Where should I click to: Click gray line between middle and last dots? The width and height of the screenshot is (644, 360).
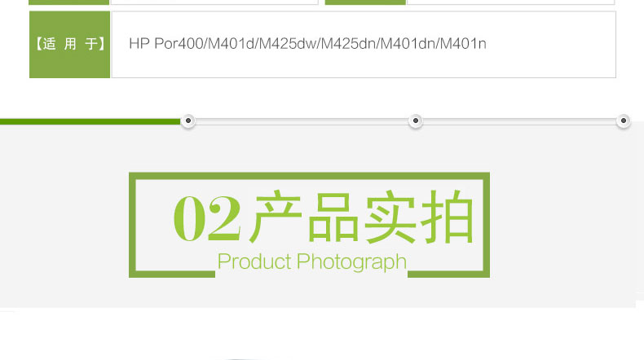[x=519, y=121]
